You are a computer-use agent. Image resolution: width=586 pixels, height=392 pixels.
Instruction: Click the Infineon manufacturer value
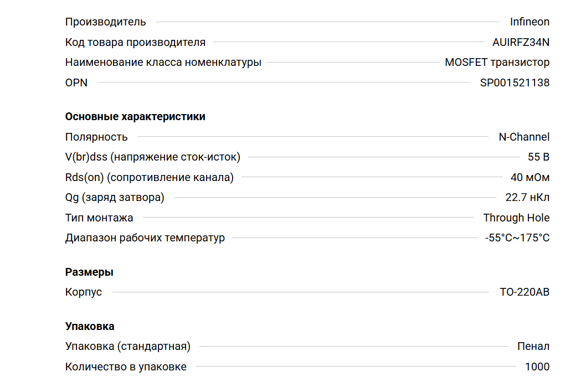(x=530, y=22)
